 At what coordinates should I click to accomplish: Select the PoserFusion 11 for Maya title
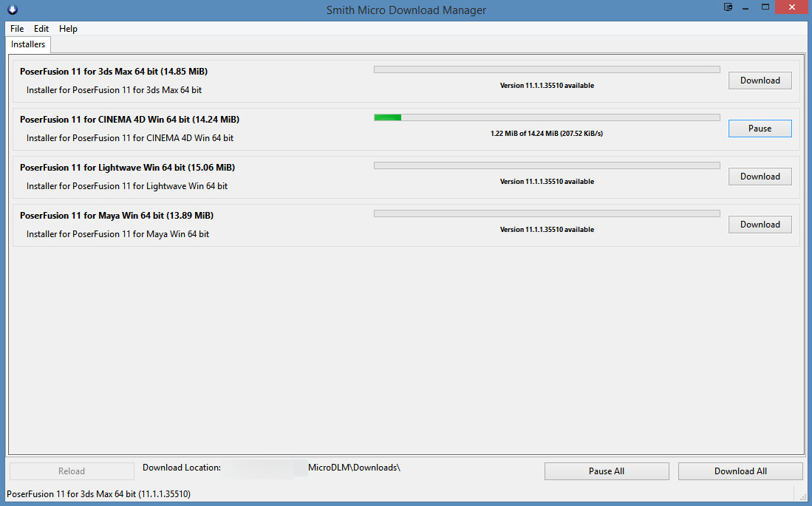pyautogui.click(x=117, y=216)
